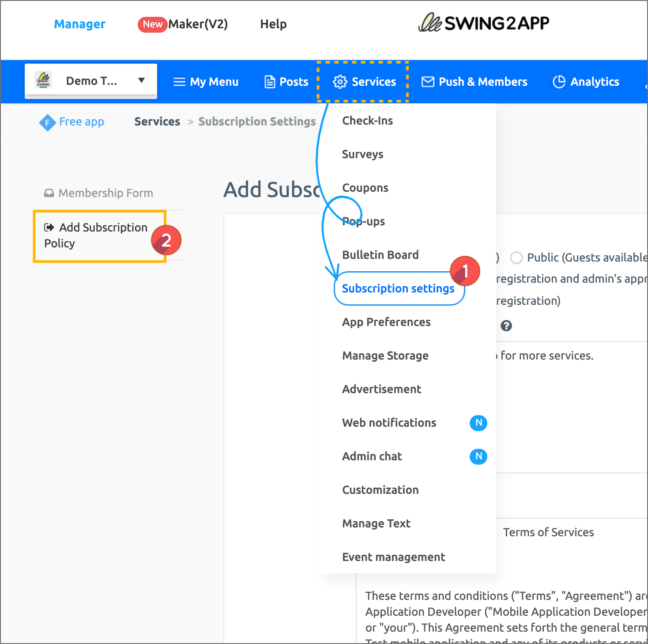Open the Help page link
This screenshot has height=644, width=648.
coord(273,24)
